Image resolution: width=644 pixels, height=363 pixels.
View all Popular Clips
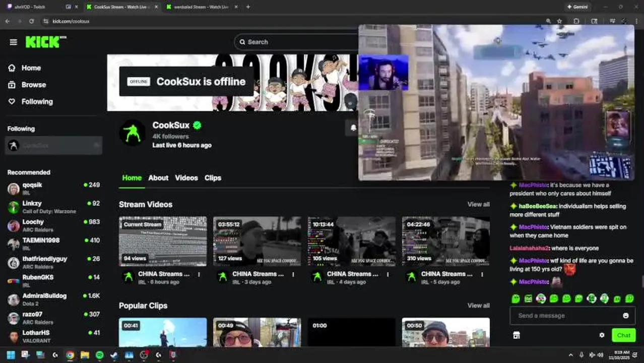click(x=478, y=306)
